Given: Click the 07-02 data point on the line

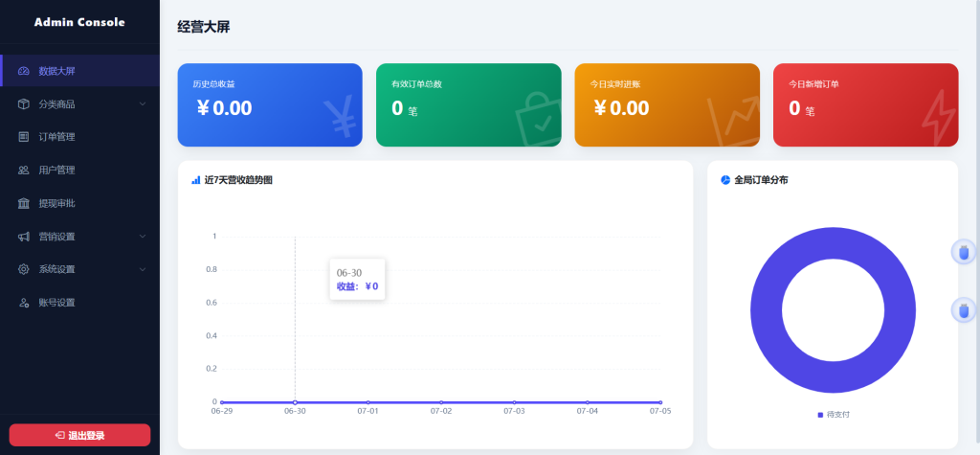Looking at the screenshot, I should pos(441,402).
